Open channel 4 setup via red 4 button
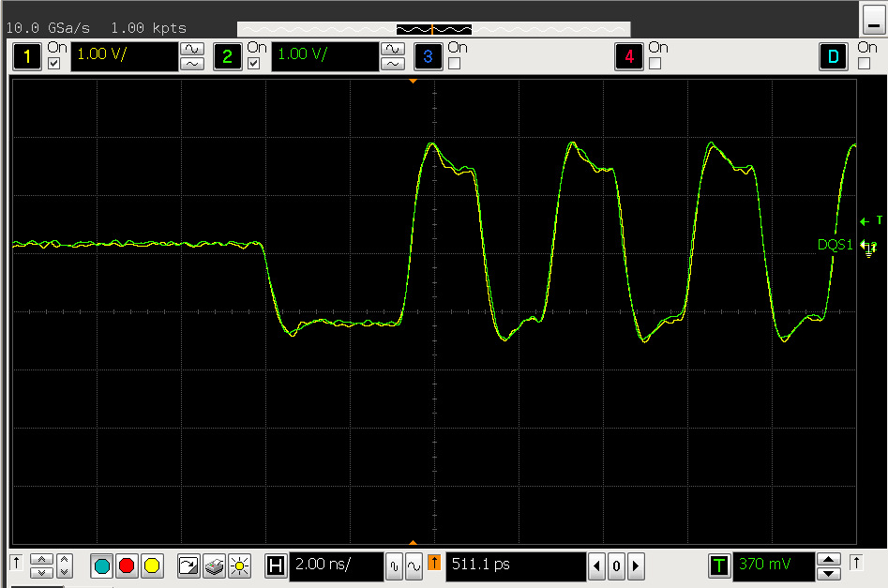 pos(629,56)
